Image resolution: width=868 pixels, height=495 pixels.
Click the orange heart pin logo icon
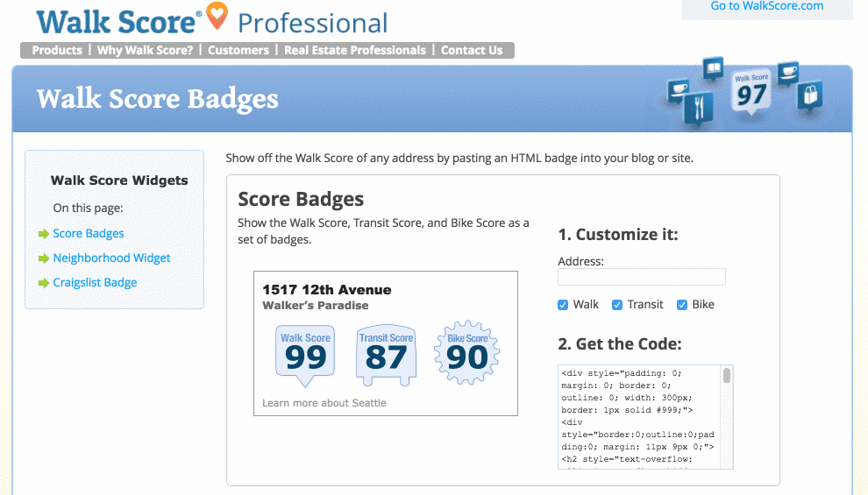(217, 16)
